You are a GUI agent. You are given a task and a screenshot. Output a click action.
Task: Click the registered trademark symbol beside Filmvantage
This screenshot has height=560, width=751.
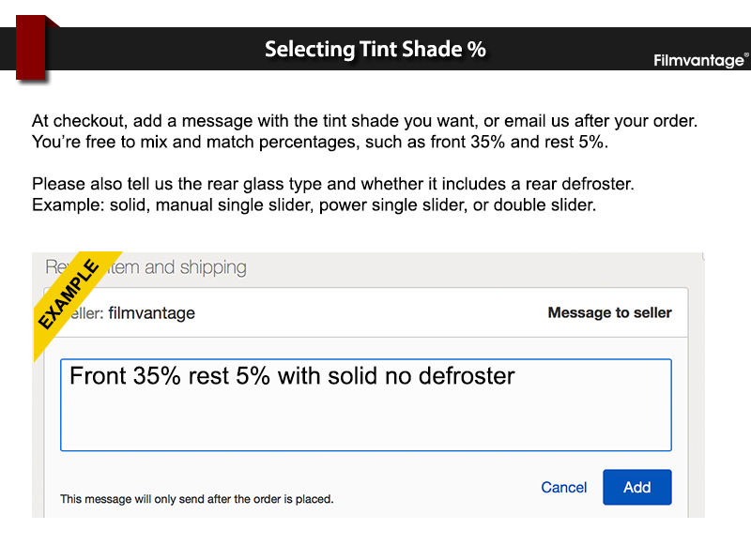click(746, 55)
